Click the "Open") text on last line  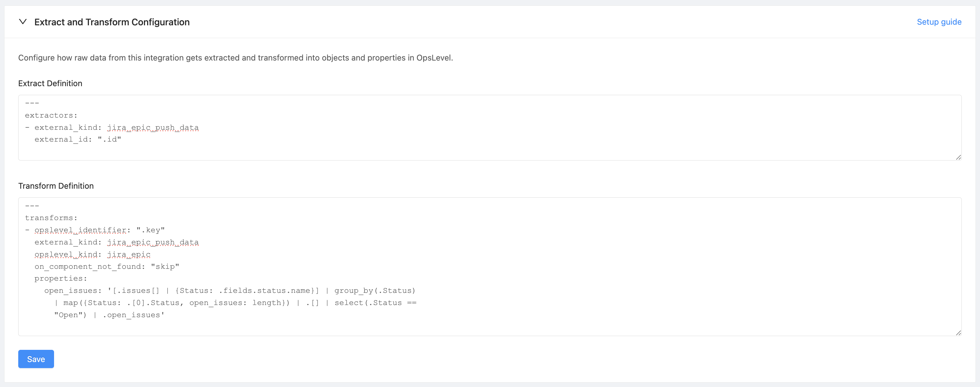tap(70, 315)
